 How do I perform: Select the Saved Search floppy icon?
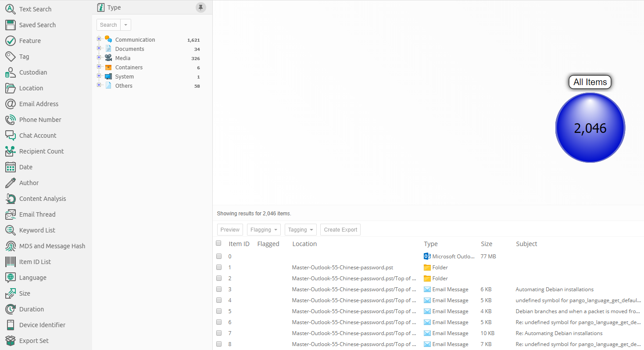(x=11, y=25)
